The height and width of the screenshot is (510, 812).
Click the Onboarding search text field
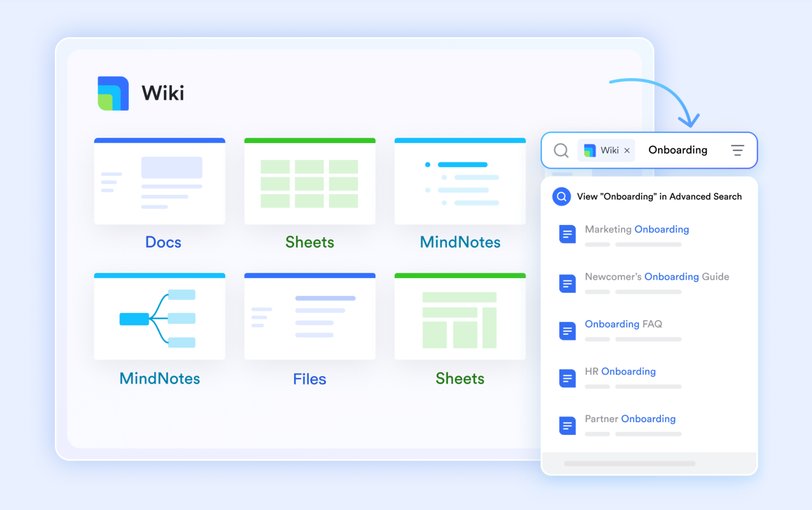(x=678, y=150)
